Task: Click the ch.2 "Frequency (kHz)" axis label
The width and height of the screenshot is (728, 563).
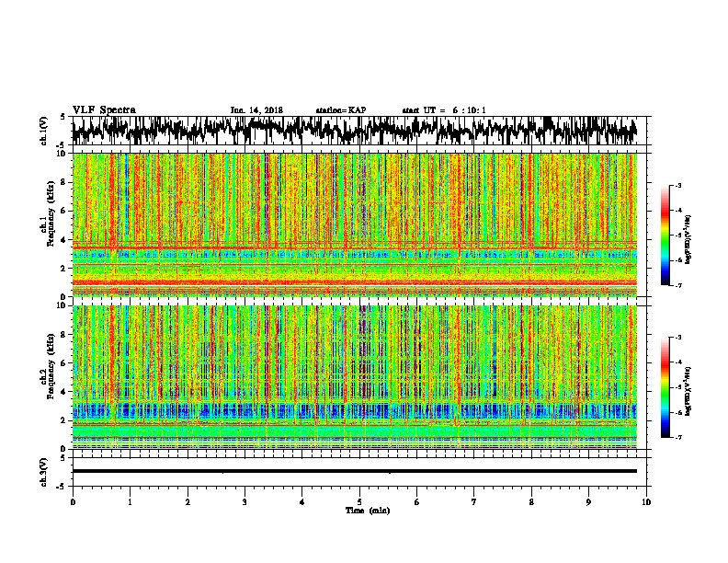Action: coord(51,366)
